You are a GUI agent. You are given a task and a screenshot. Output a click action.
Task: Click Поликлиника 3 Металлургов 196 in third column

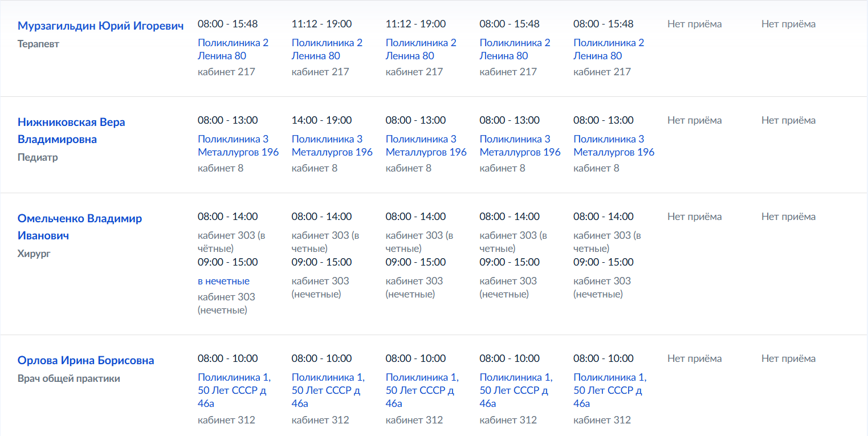(426, 145)
